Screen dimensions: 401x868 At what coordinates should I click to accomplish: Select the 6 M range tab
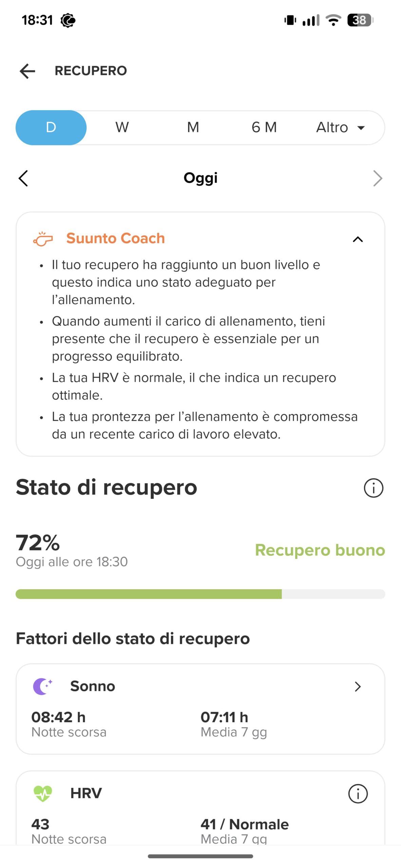point(264,127)
